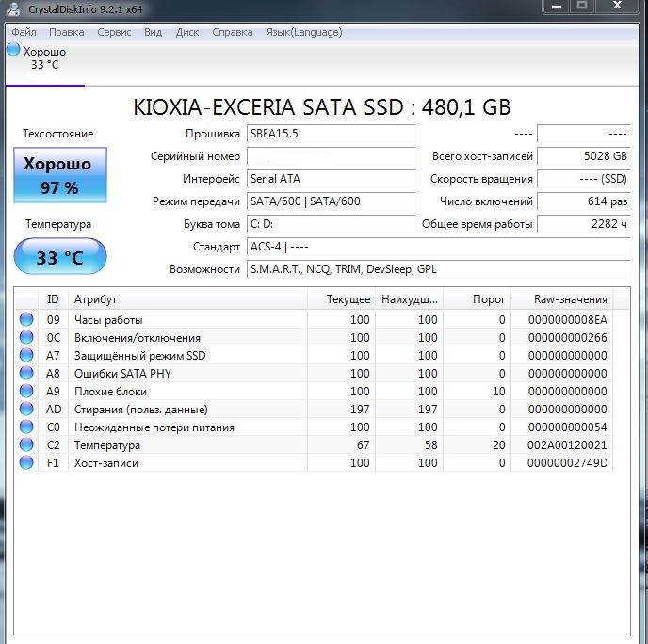Maximize the CrystalDiskInfo window
Screen dimensions: 648x644
[582, 7]
